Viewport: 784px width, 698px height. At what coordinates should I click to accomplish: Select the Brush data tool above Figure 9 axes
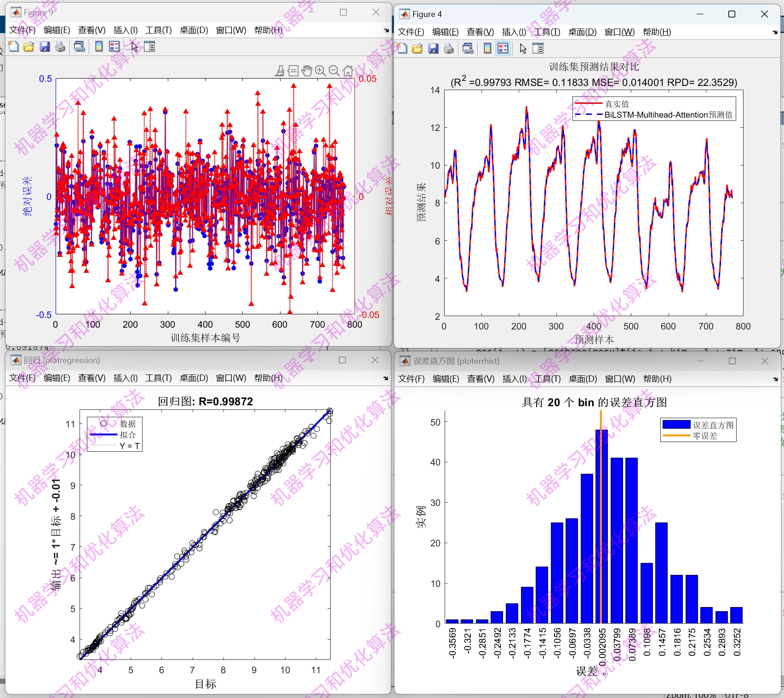coord(280,71)
